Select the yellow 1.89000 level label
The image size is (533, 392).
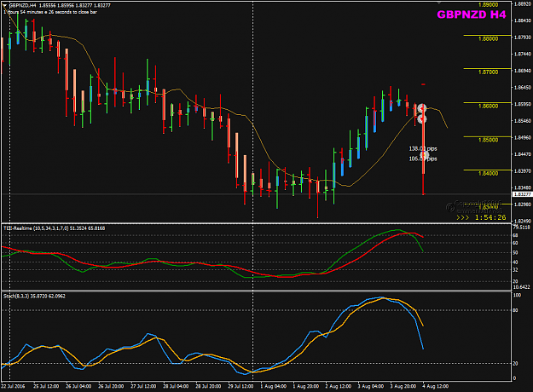coord(488,5)
